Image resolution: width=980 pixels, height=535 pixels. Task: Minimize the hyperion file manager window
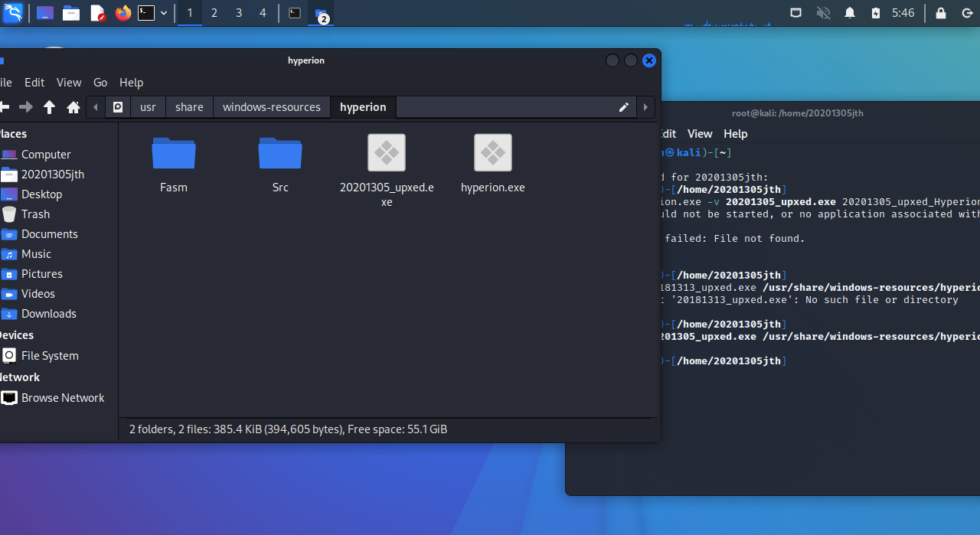click(612, 60)
